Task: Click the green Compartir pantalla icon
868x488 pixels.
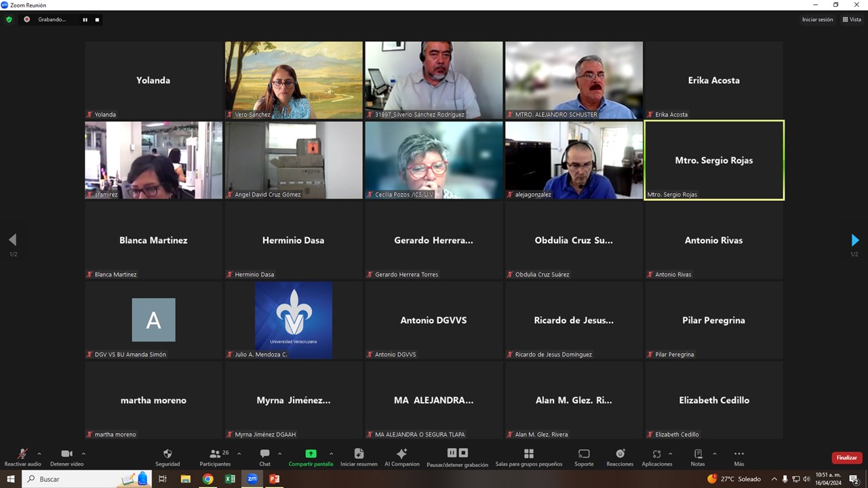Action: tap(311, 454)
